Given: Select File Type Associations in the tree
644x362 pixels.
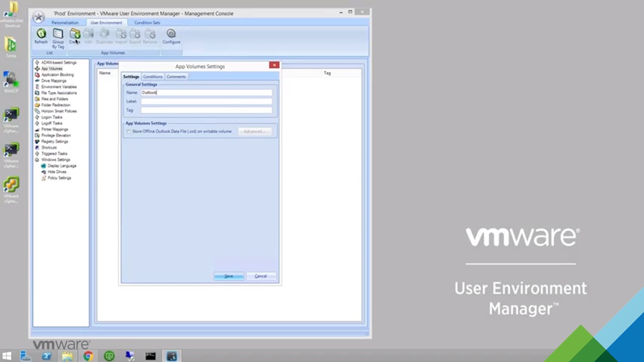Looking at the screenshot, I should pos(59,93).
